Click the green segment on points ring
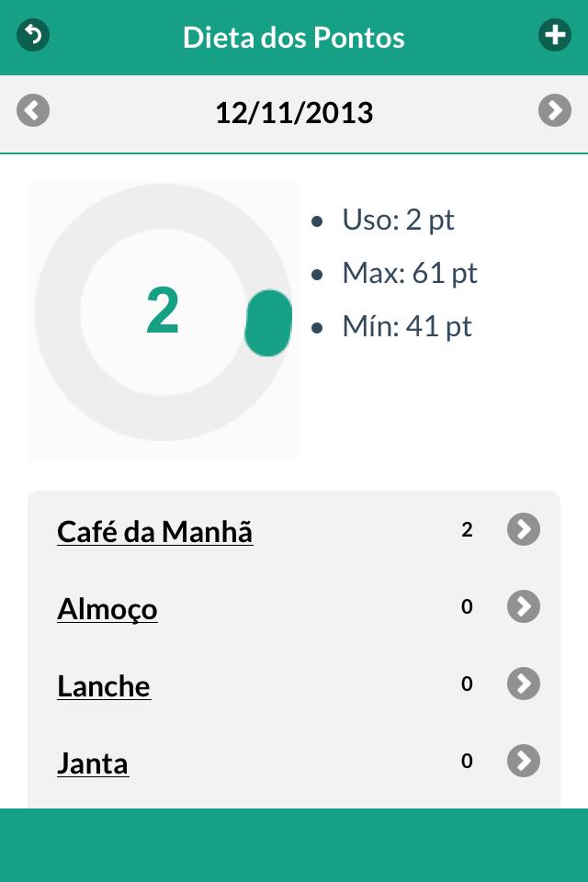The width and height of the screenshot is (588, 882). click(x=268, y=323)
